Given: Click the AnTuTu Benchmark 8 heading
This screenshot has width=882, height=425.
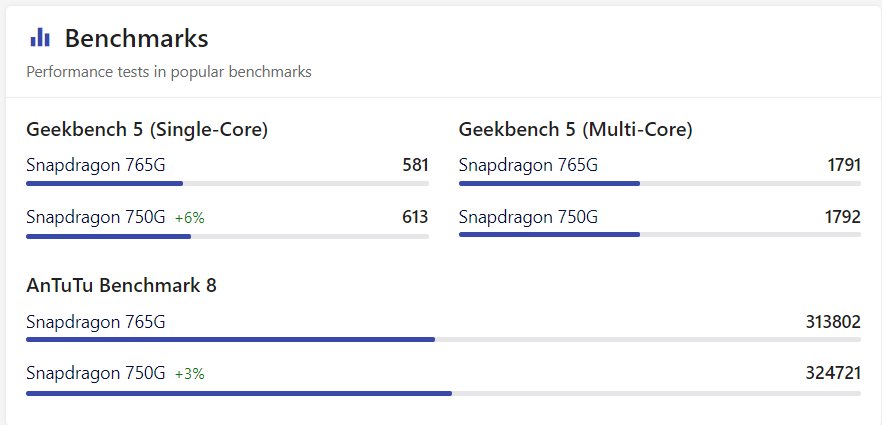Looking at the screenshot, I should [x=122, y=286].
